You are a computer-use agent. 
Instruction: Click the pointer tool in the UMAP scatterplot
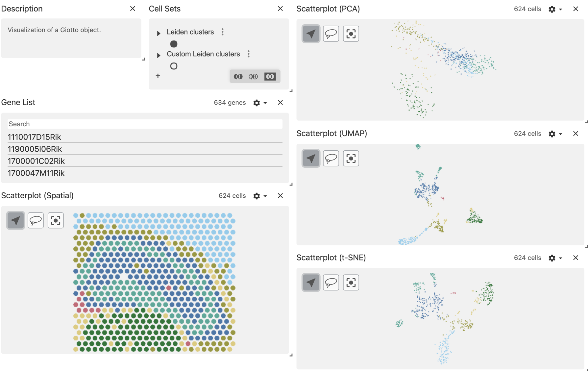pyautogui.click(x=311, y=159)
